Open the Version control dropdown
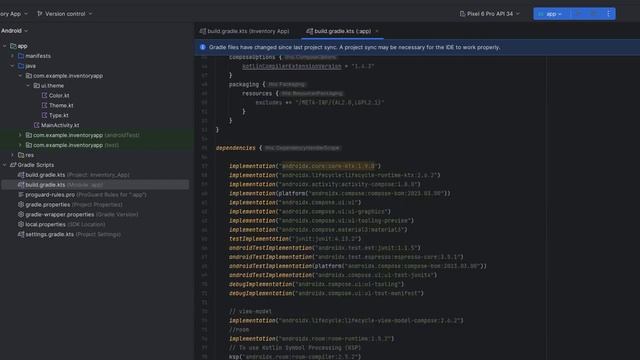This screenshot has width=640, height=360. point(65,14)
